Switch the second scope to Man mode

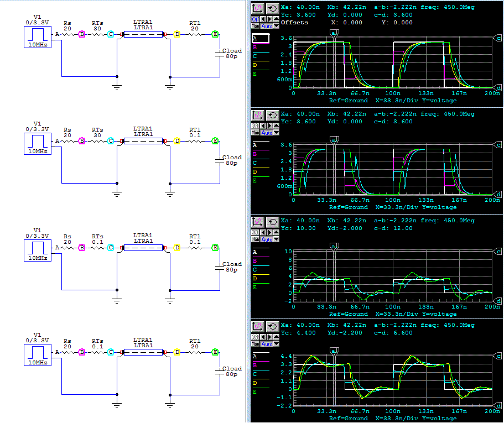256,133
